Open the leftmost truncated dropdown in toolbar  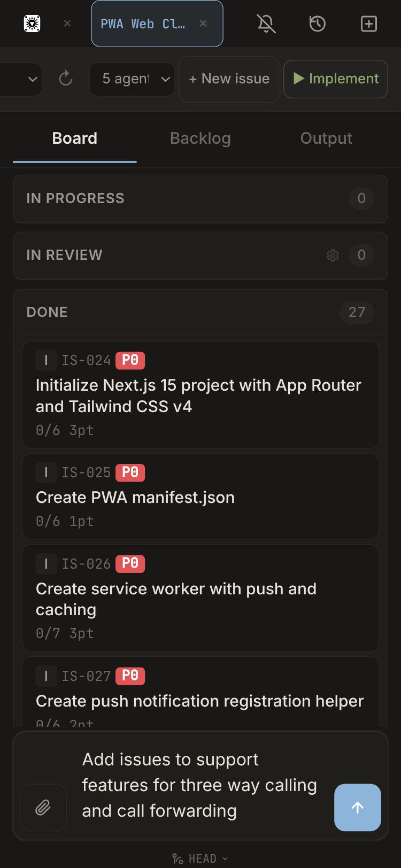tap(20, 79)
